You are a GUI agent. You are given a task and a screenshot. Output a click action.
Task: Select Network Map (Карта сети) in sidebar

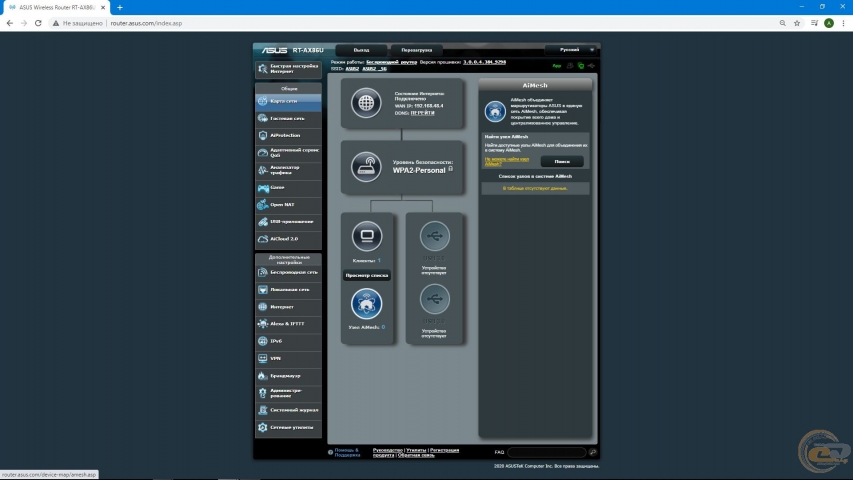pyautogui.click(x=288, y=101)
